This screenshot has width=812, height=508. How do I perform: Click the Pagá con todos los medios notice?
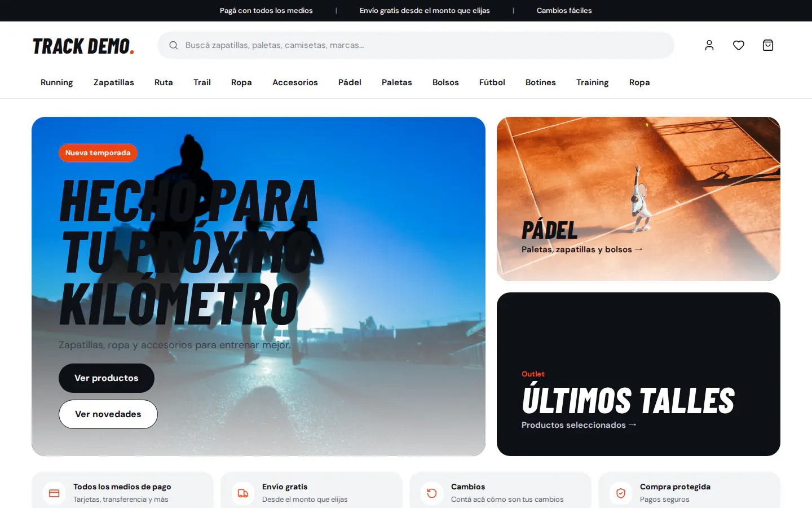click(x=266, y=11)
